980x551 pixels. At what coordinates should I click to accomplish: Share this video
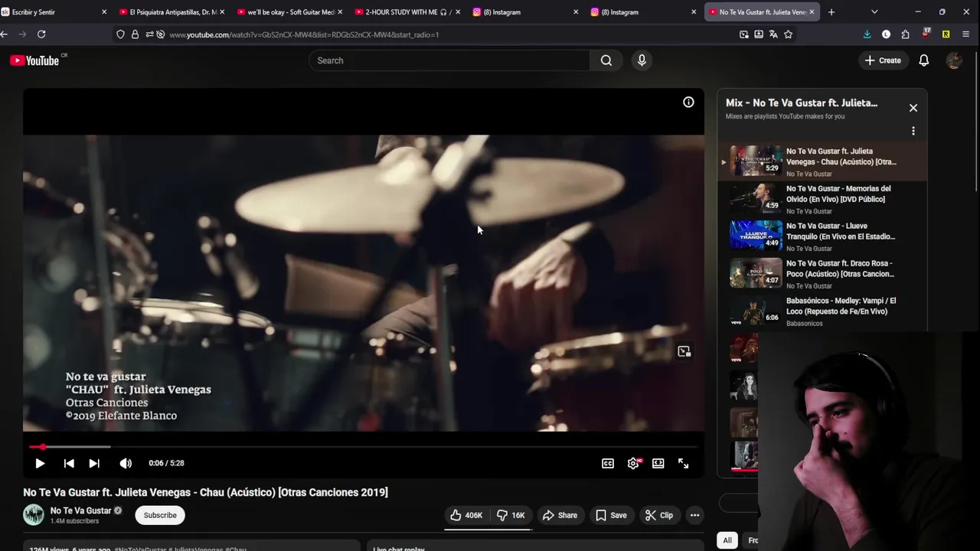[560, 515]
